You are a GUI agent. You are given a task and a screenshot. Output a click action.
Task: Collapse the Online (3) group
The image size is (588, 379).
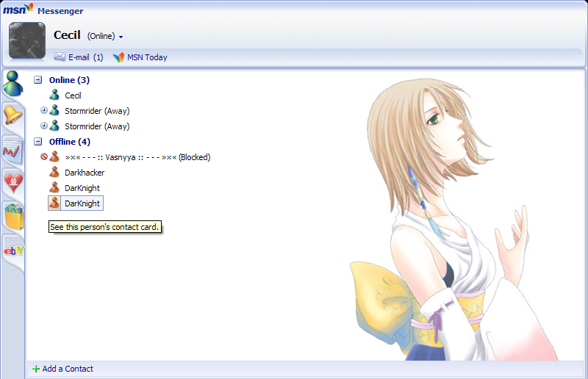pos(38,80)
